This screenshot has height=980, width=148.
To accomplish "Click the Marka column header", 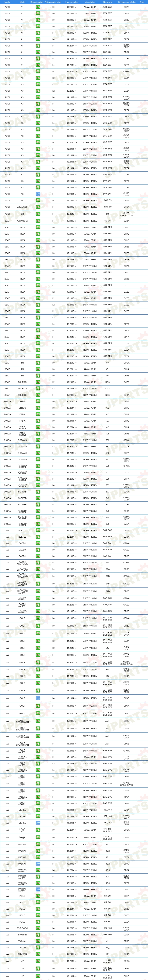I will point(7,2).
